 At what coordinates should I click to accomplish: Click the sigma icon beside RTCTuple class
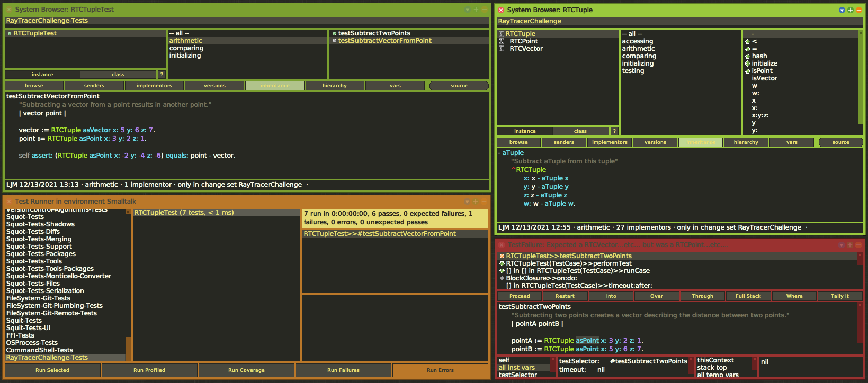click(501, 34)
